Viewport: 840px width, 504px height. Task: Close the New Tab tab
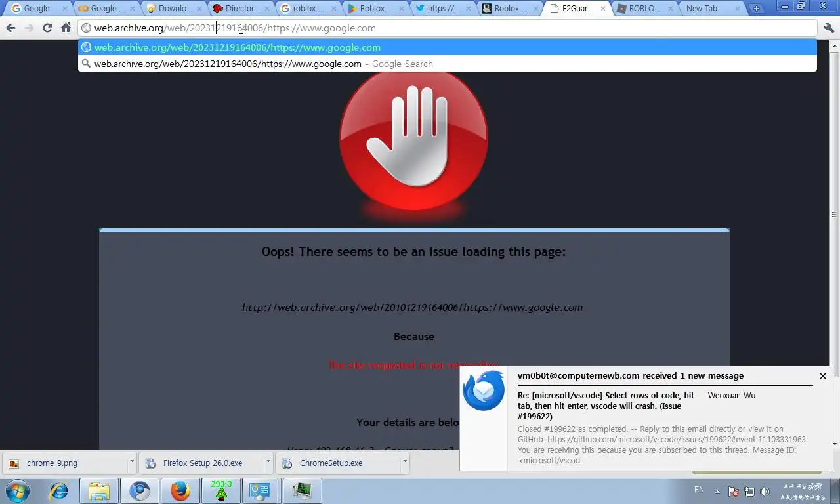pyautogui.click(x=737, y=9)
